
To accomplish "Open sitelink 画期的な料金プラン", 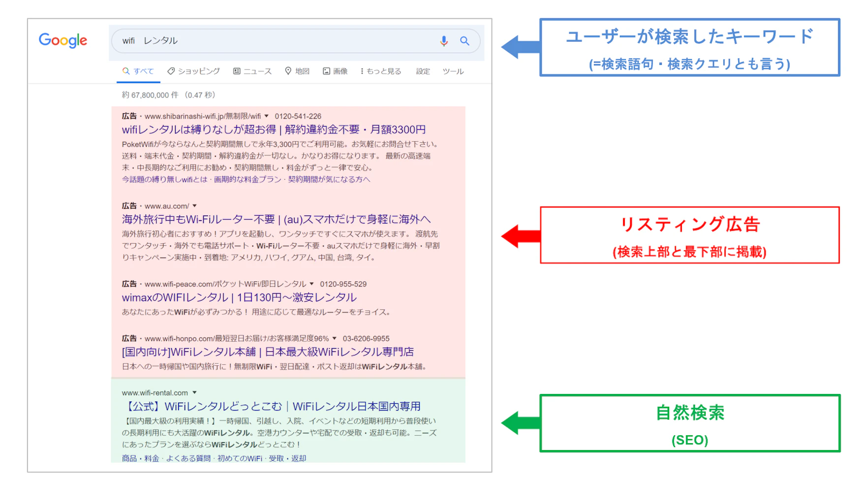I will pyautogui.click(x=248, y=179).
